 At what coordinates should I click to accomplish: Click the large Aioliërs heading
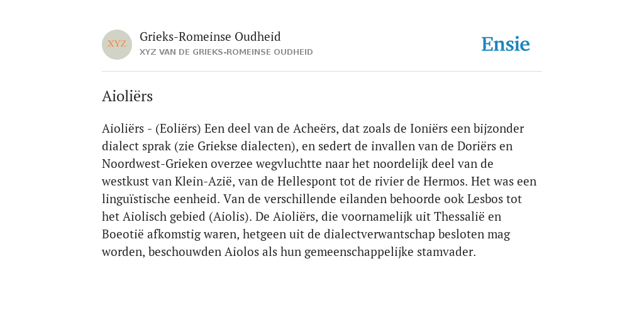pyautogui.click(x=127, y=96)
